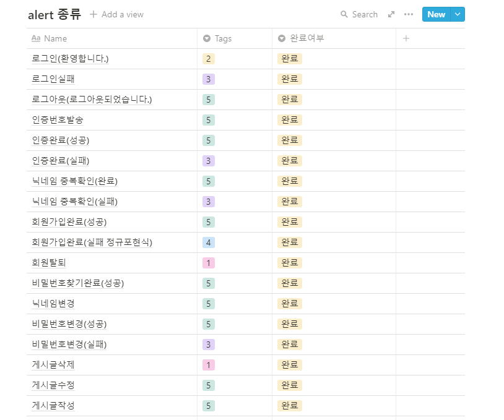Open the three-dot options menu
Viewport: 504px width, 420px height.
(x=409, y=14)
